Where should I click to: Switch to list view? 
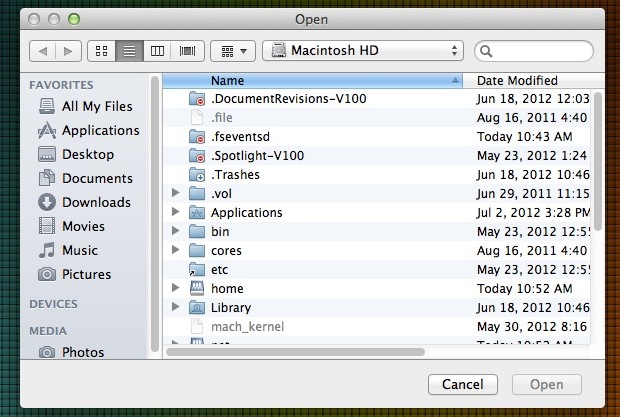tap(129, 51)
